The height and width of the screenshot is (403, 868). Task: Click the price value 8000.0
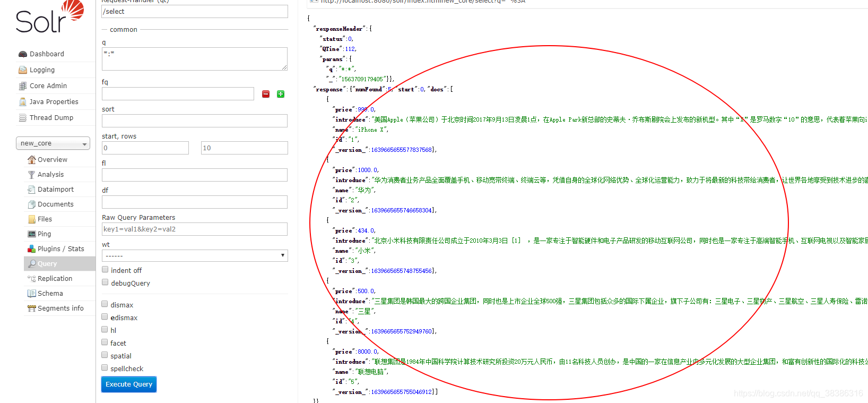click(367, 352)
